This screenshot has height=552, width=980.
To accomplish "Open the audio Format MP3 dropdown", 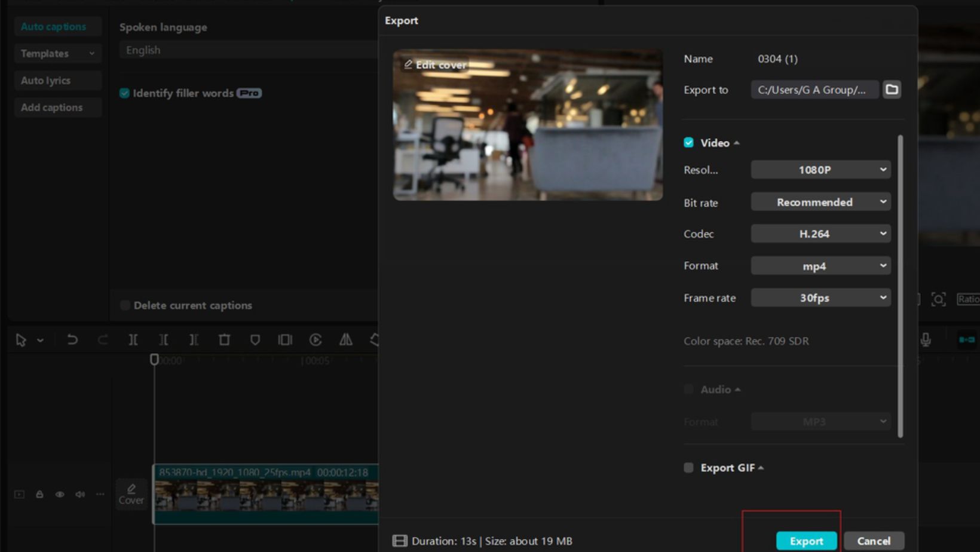I will coord(820,421).
